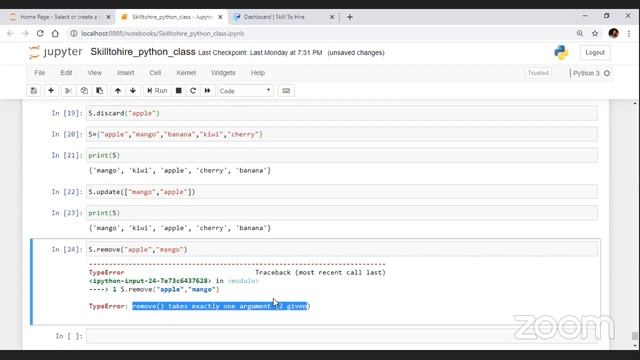
Task: Go back in the browser
Action: tap(10, 33)
